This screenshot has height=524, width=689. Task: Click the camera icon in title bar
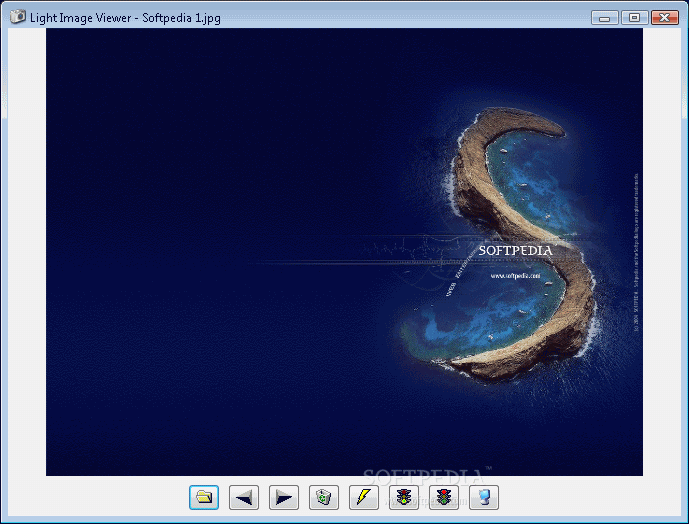[18, 17]
